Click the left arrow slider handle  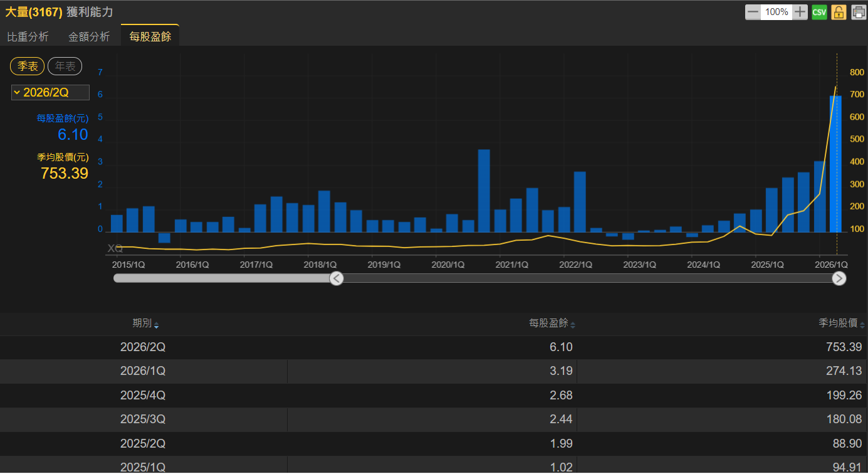pos(337,278)
